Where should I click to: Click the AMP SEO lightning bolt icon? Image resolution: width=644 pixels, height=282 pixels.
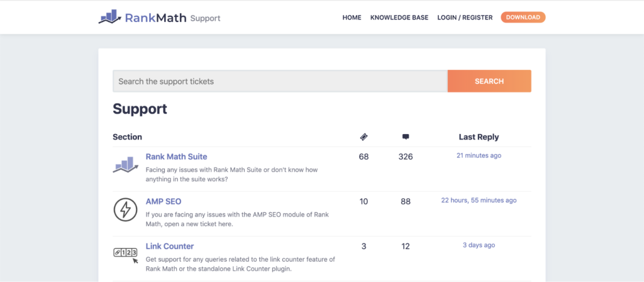[125, 210]
